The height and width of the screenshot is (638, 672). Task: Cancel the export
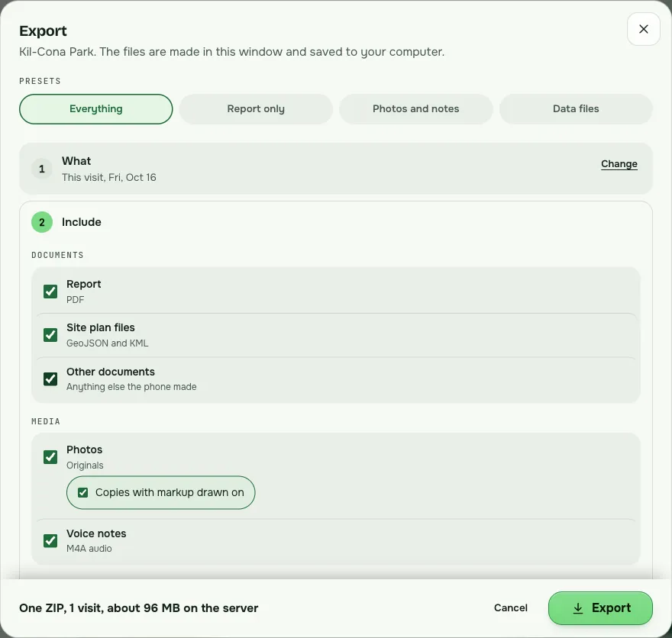pyautogui.click(x=510, y=608)
